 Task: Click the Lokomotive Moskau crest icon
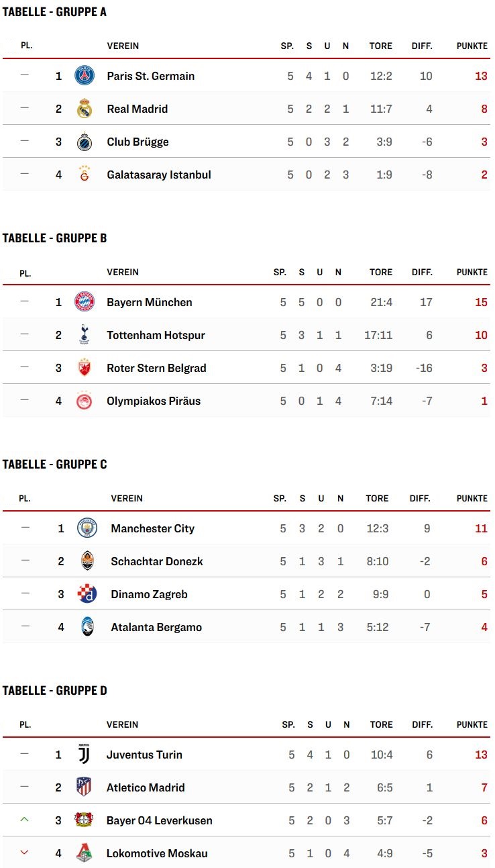[84, 853]
